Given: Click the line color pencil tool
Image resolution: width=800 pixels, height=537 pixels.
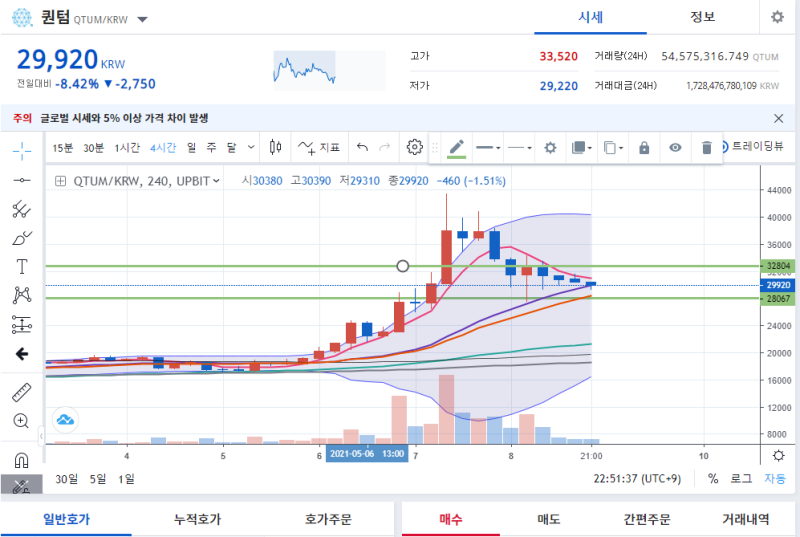Looking at the screenshot, I should 457,148.
